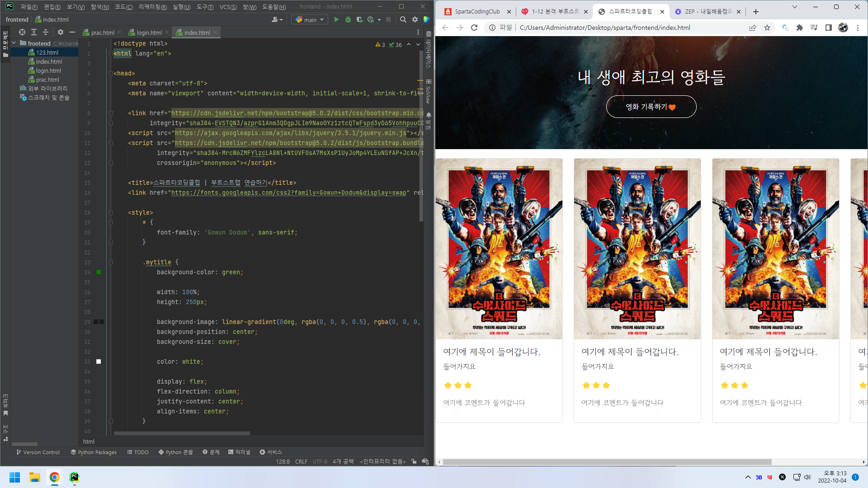Hide the project tool window
This screenshot has height=488, width=868.
click(72, 32)
